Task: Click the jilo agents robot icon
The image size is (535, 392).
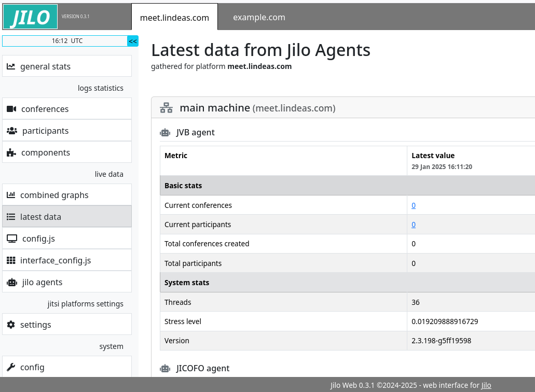Action: (11, 282)
